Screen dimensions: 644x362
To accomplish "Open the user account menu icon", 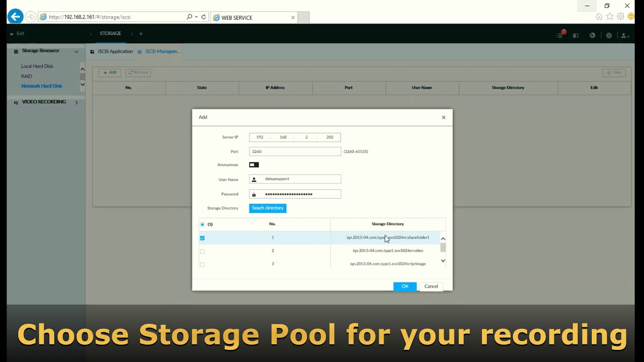I will tap(625, 35).
